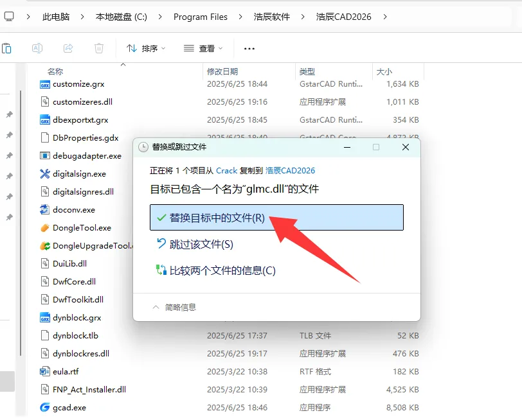Screen dimensions: 522x420
Task: Open the 查看 view dropdown
Action: point(203,49)
